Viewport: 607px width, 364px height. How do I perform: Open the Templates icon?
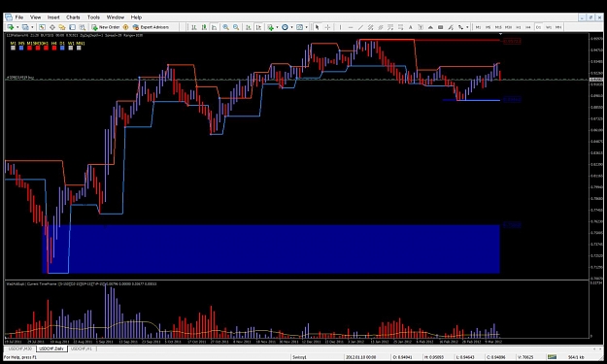point(300,27)
